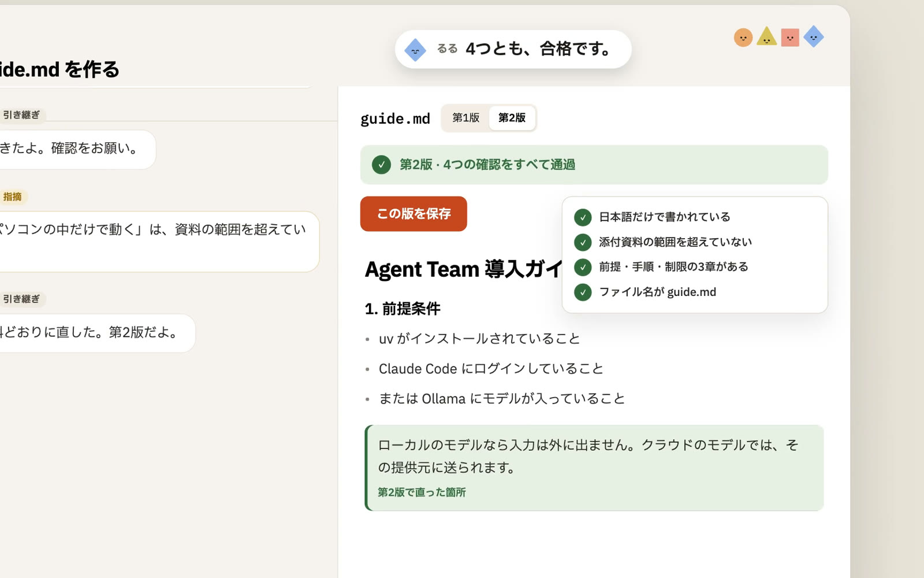Viewport: 924px width, 578px height.
Task: Click the この版を保存 button
Action: pyautogui.click(x=413, y=214)
